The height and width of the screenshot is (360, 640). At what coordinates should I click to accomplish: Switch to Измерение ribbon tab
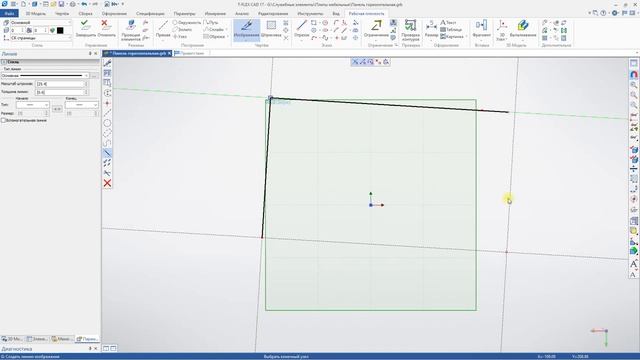click(x=215, y=13)
